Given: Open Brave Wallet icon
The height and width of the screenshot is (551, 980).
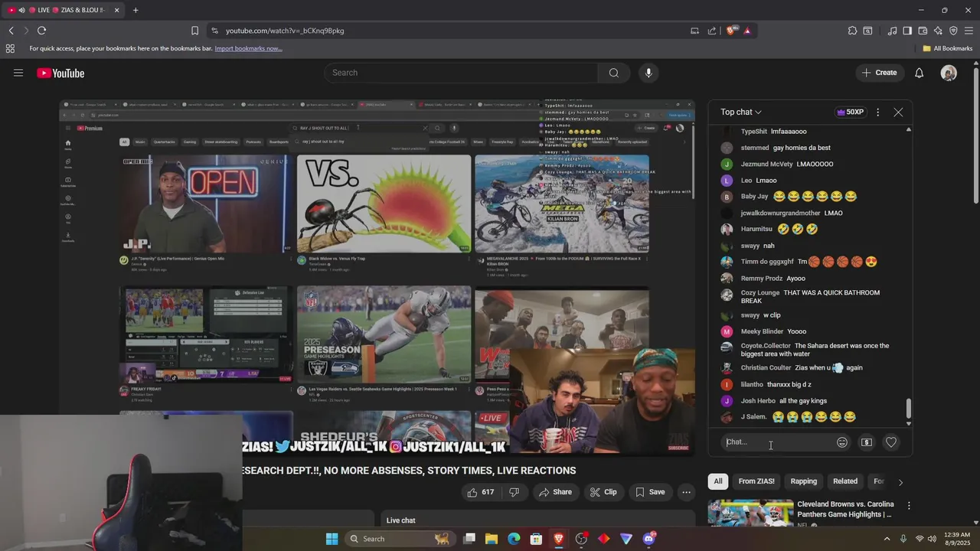Looking at the screenshot, I should 923,31.
